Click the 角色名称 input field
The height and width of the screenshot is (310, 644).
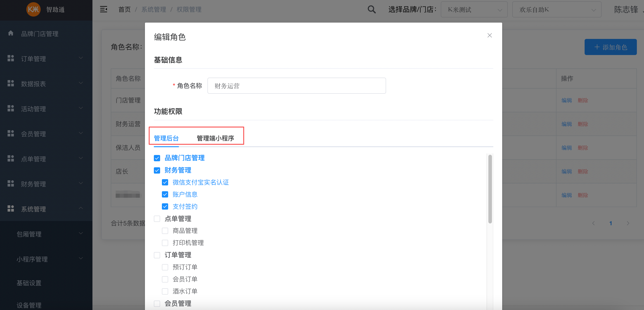pos(296,86)
